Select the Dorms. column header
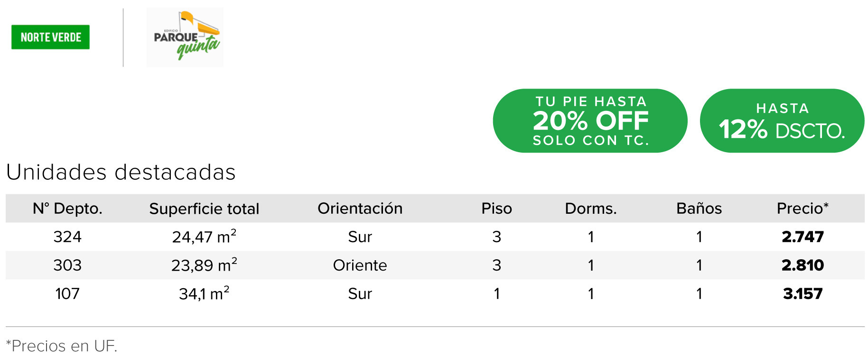Viewport: 868px width, 355px height. (591, 209)
